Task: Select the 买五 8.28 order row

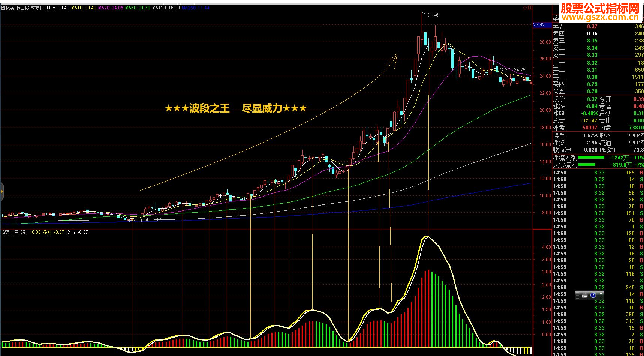Action: coord(598,91)
